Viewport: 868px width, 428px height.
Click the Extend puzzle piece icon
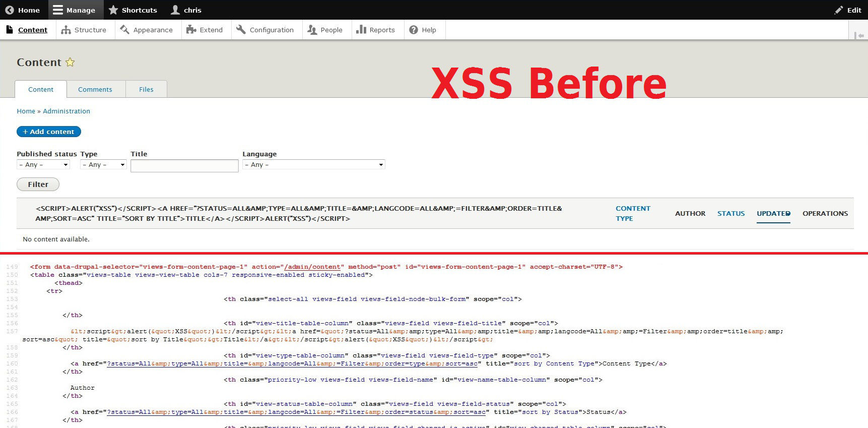pyautogui.click(x=191, y=30)
